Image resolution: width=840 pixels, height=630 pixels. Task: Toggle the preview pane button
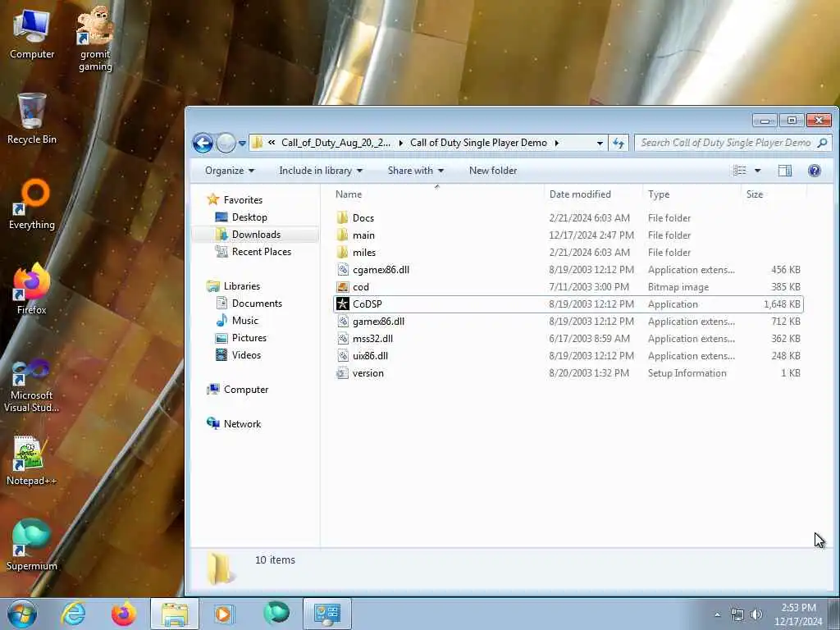pos(785,171)
